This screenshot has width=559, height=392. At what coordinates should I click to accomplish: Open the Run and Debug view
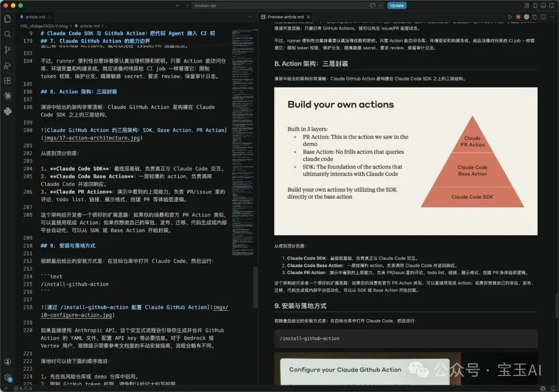point(7,65)
